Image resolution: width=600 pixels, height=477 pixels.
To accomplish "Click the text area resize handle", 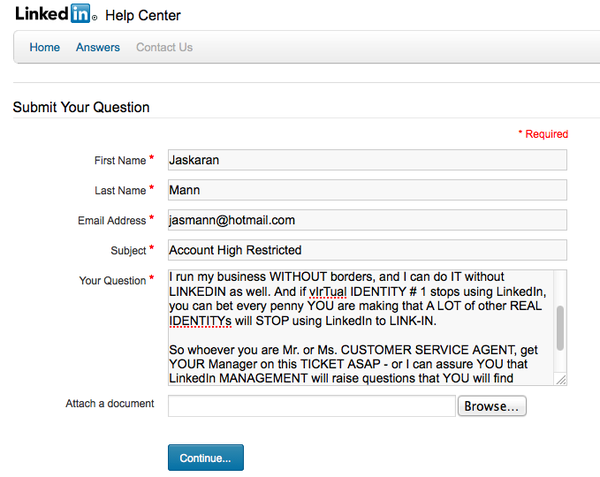I will [561, 379].
